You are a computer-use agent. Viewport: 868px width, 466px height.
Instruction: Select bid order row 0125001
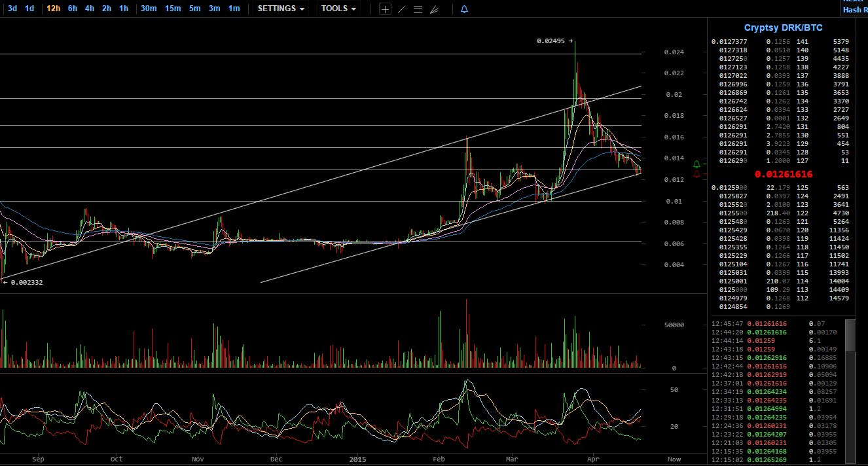click(780, 281)
